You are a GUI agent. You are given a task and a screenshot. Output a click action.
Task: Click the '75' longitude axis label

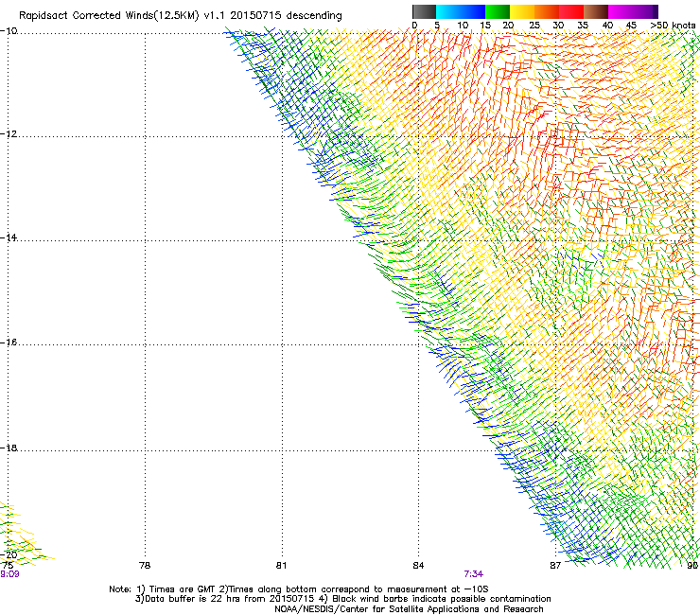(8, 566)
